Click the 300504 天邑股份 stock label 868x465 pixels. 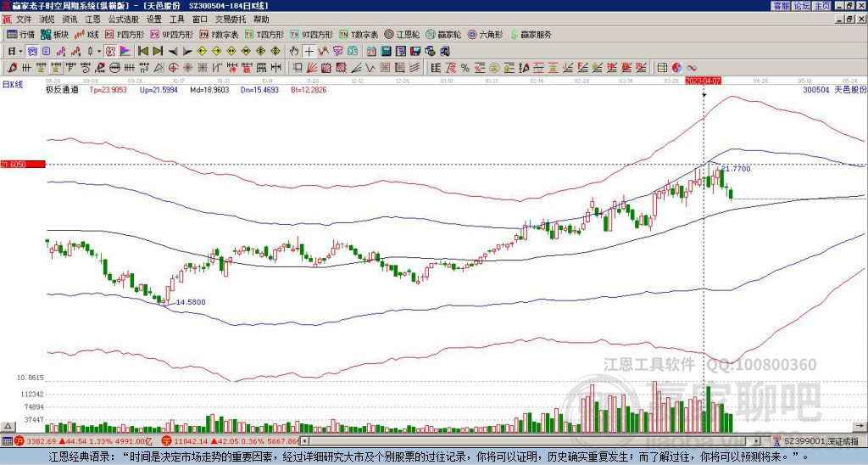coord(835,89)
